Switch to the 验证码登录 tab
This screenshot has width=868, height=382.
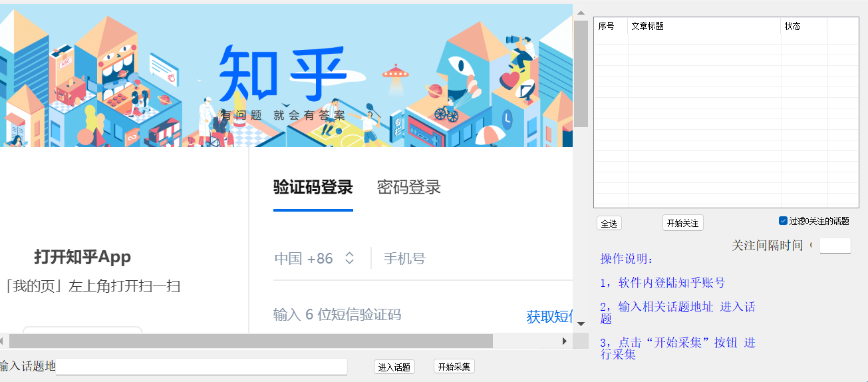click(x=313, y=187)
